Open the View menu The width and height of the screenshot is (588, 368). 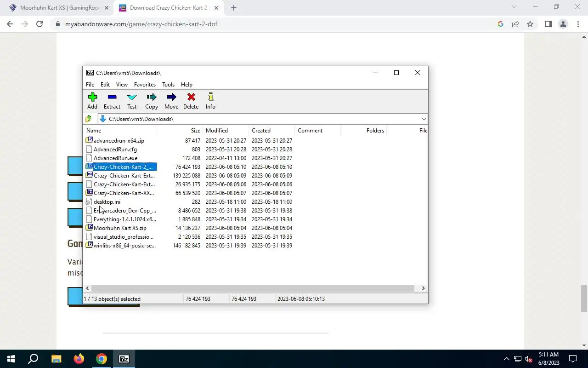coord(122,85)
